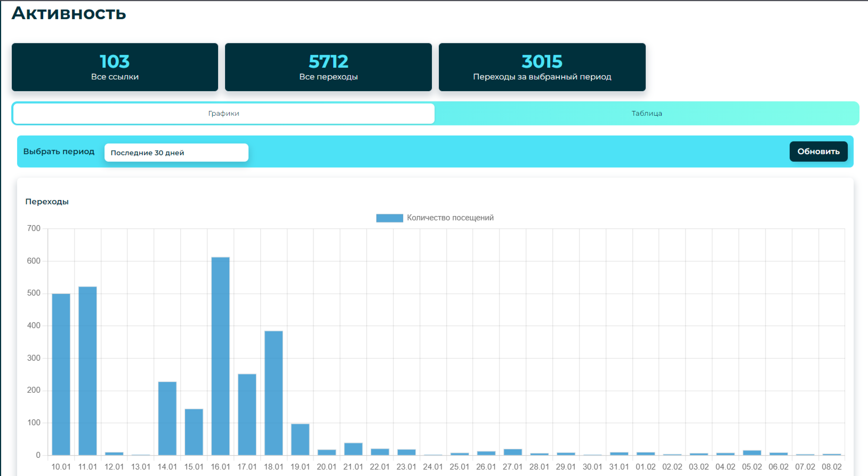Select the 3015 Переходы за выбранный период card
This screenshot has width=868, height=476.
click(x=542, y=67)
